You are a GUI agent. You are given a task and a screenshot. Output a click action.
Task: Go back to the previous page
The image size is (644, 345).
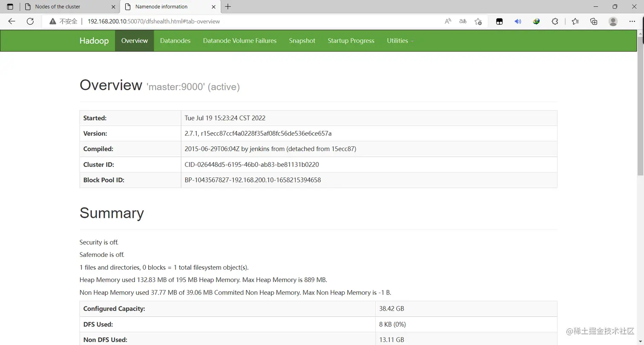point(11,21)
